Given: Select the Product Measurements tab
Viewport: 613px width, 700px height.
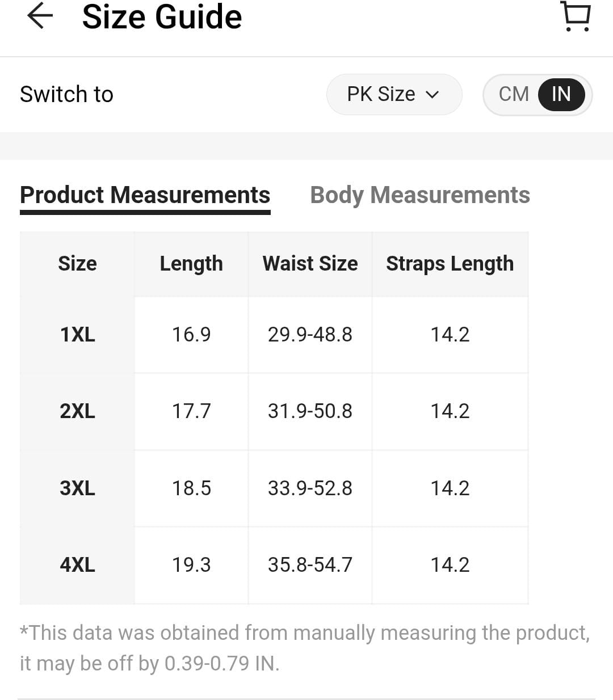Looking at the screenshot, I should coord(145,195).
